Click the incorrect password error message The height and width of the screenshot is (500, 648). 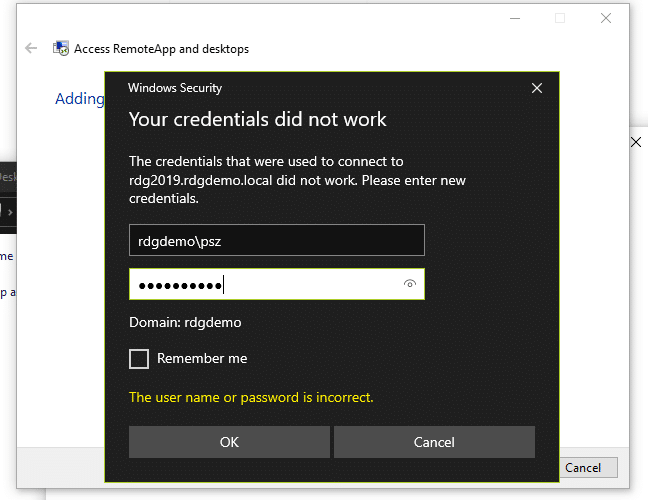tap(251, 398)
